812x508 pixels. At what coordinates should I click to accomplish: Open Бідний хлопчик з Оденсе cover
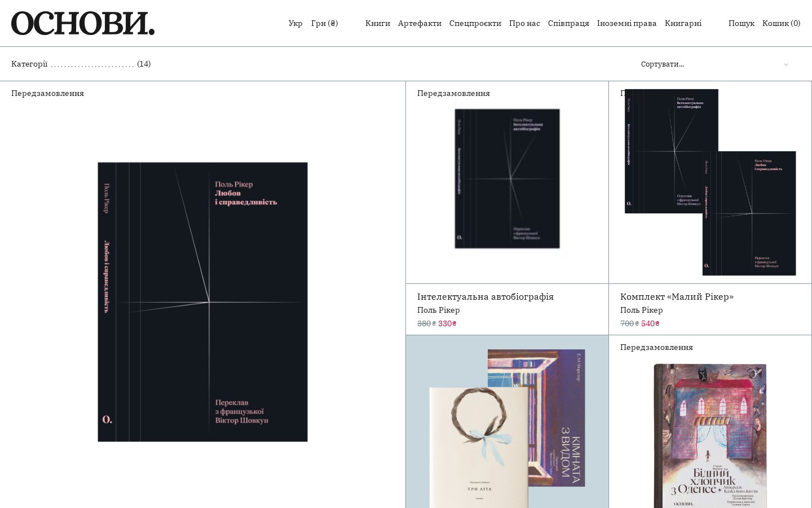pyautogui.click(x=710, y=436)
